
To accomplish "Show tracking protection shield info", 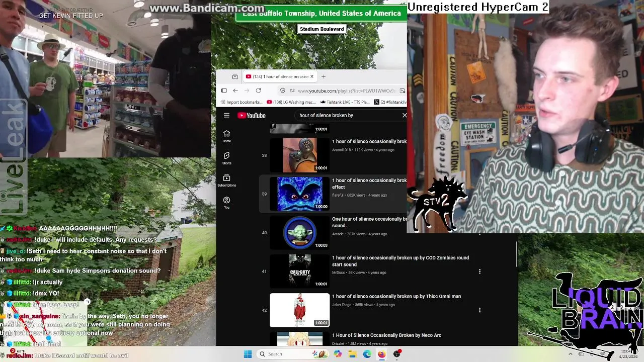I will coord(283,90).
